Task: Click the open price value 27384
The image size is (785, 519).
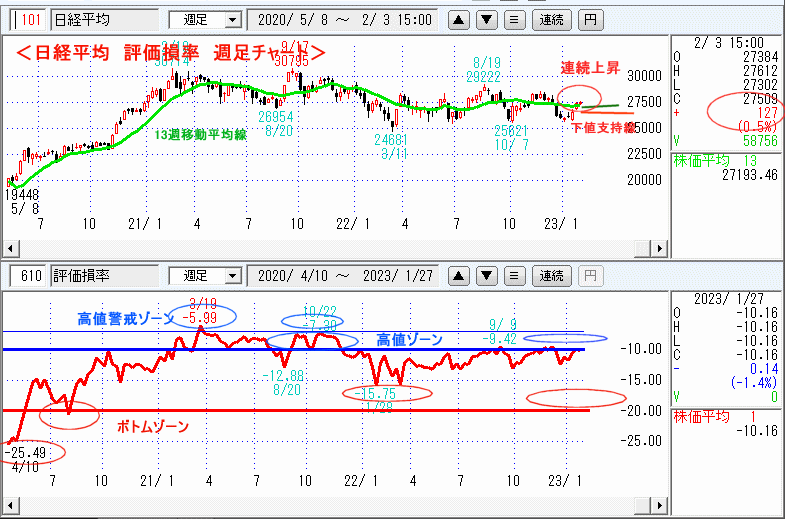Action: pyautogui.click(x=760, y=57)
